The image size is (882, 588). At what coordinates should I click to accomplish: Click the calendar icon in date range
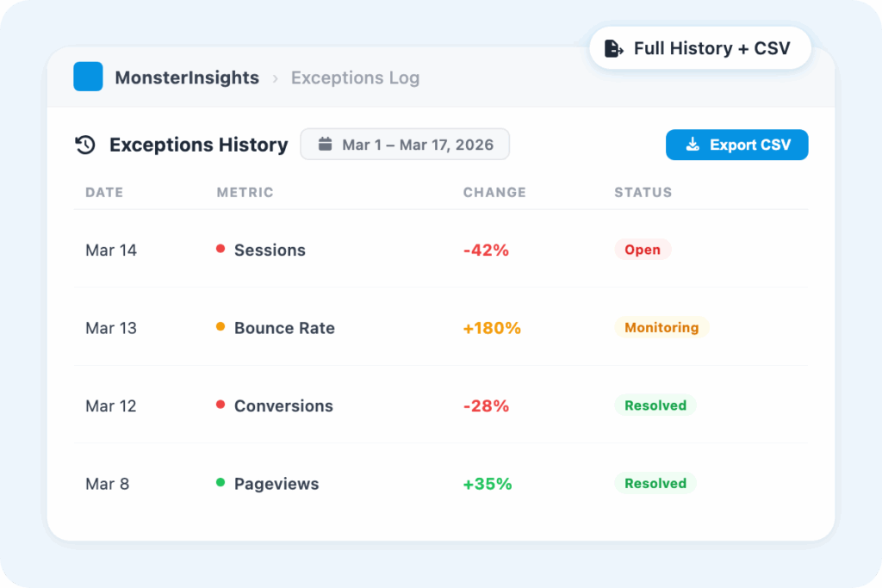pos(326,144)
